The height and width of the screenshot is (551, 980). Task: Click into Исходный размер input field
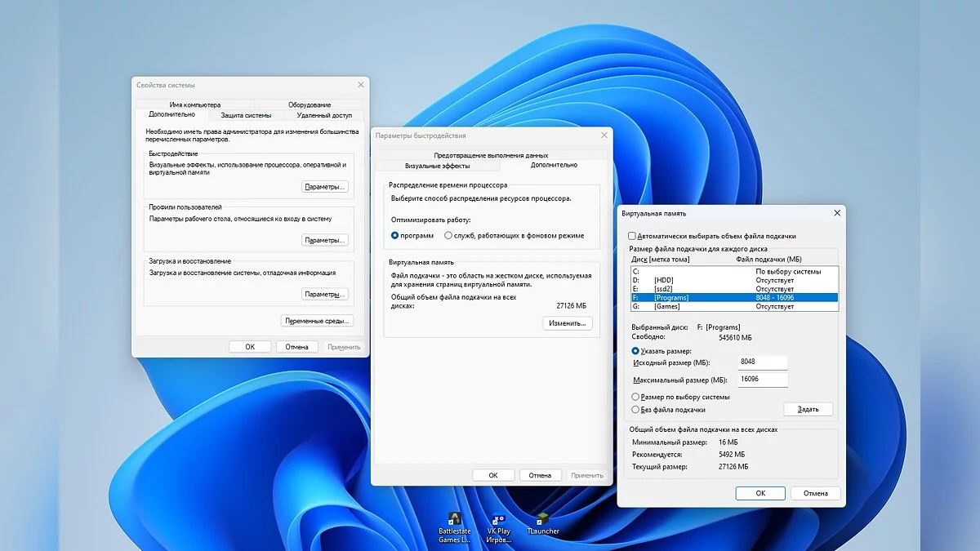(x=763, y=362)
